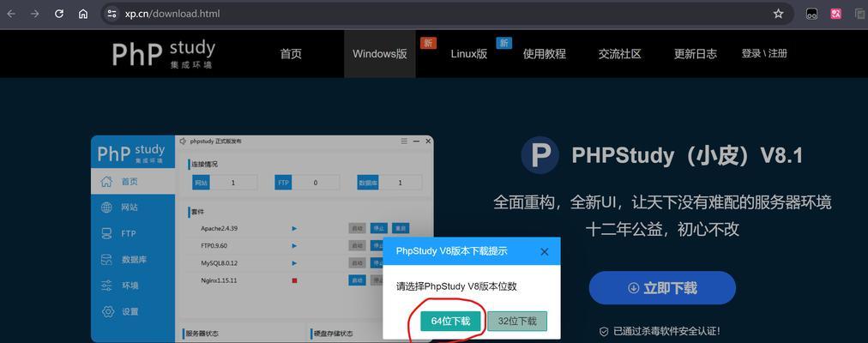Choose the 64位下载 button

click(x=450, y=321)
